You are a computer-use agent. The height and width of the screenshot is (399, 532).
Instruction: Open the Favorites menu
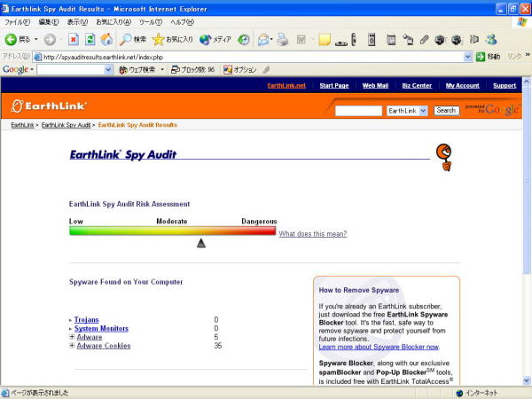click(113, 22)
